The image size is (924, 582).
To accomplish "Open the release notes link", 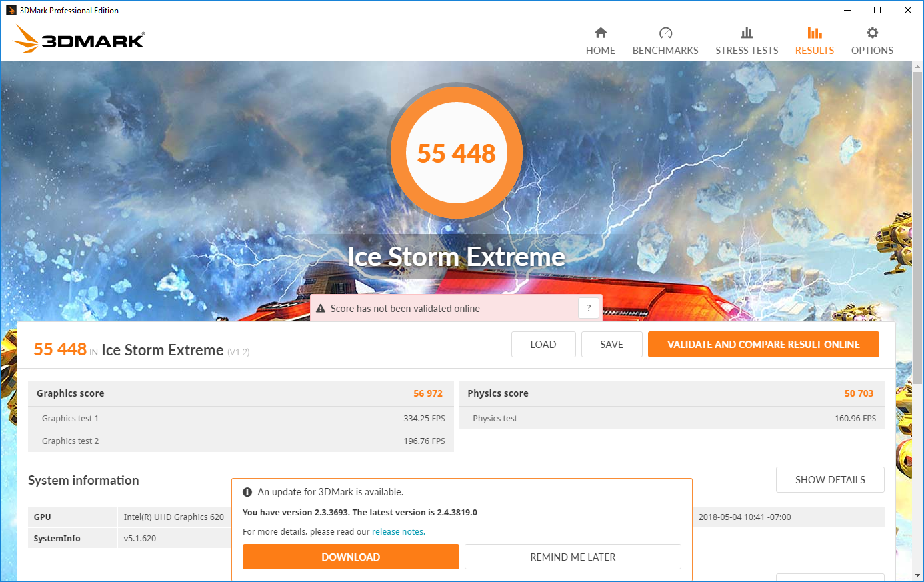I will click(397, 532).
